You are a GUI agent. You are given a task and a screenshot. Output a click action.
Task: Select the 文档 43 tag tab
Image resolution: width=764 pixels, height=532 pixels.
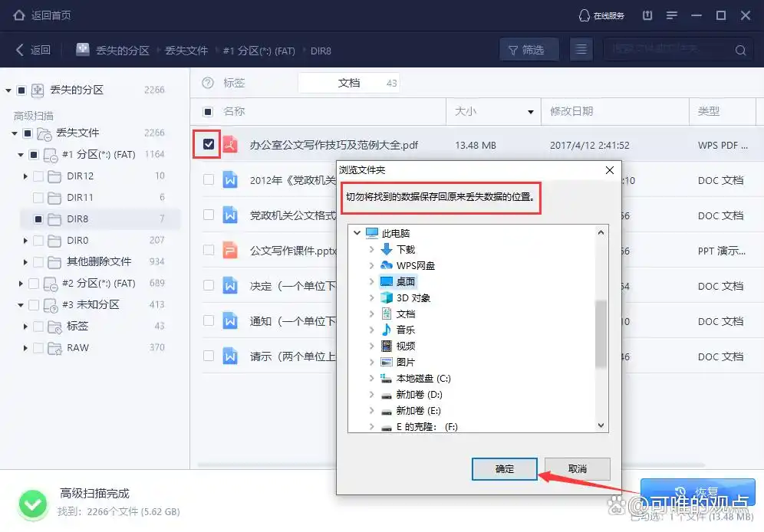349,83
